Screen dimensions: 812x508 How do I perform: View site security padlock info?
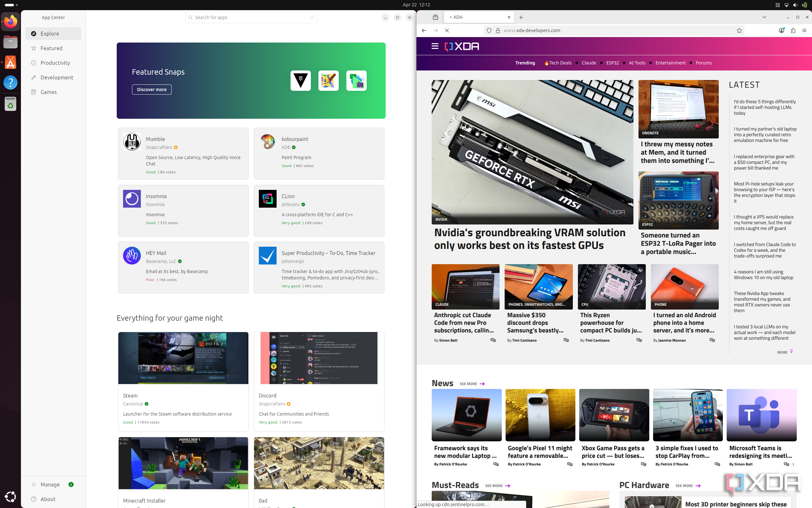point(498,30)
